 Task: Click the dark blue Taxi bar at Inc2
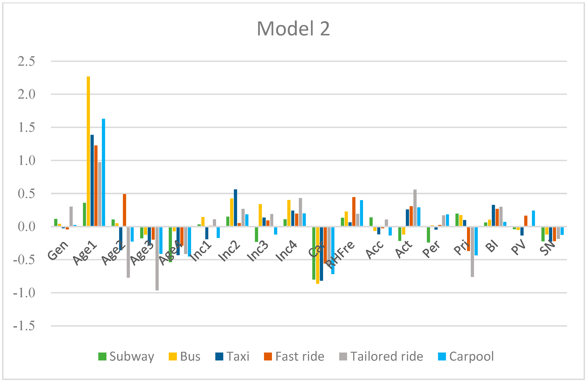[235, 208]
